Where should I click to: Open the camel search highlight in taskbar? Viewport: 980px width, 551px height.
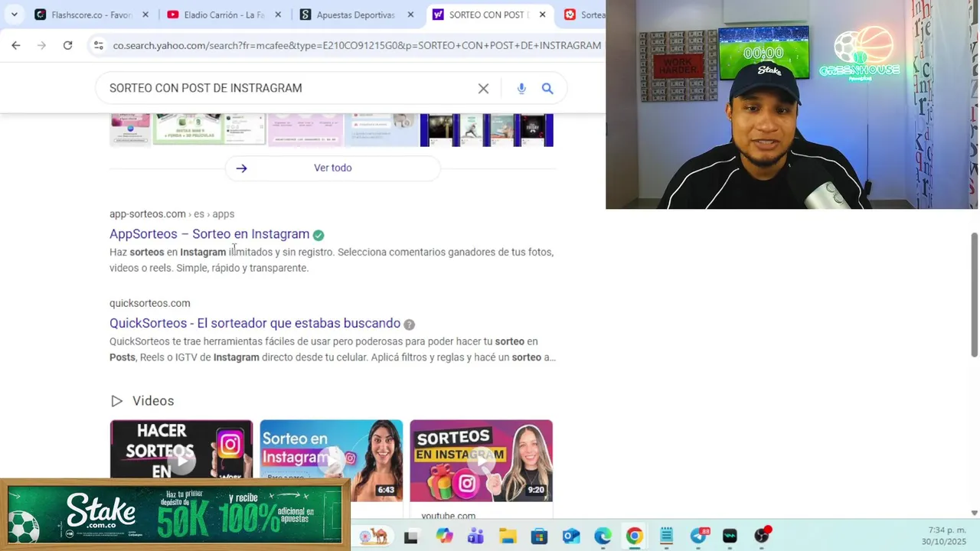(375, 536)
